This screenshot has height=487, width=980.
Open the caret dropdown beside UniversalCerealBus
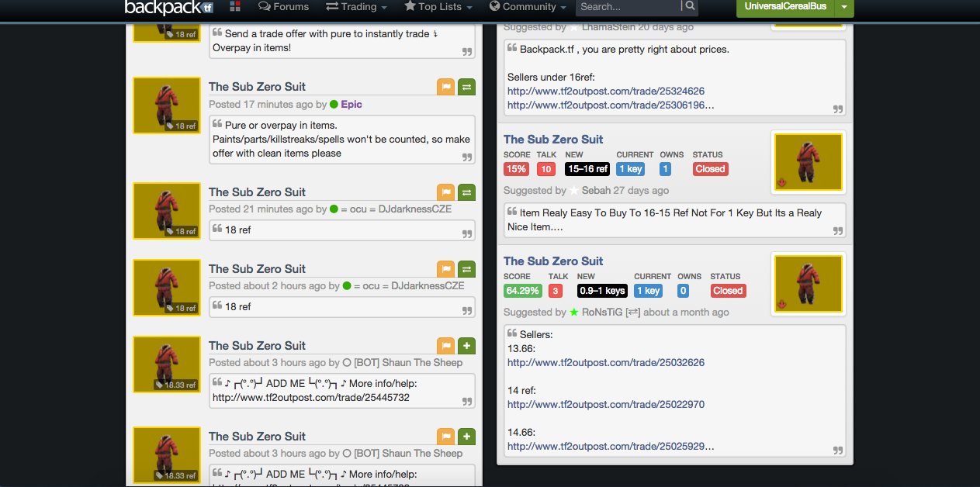(844, 7)
